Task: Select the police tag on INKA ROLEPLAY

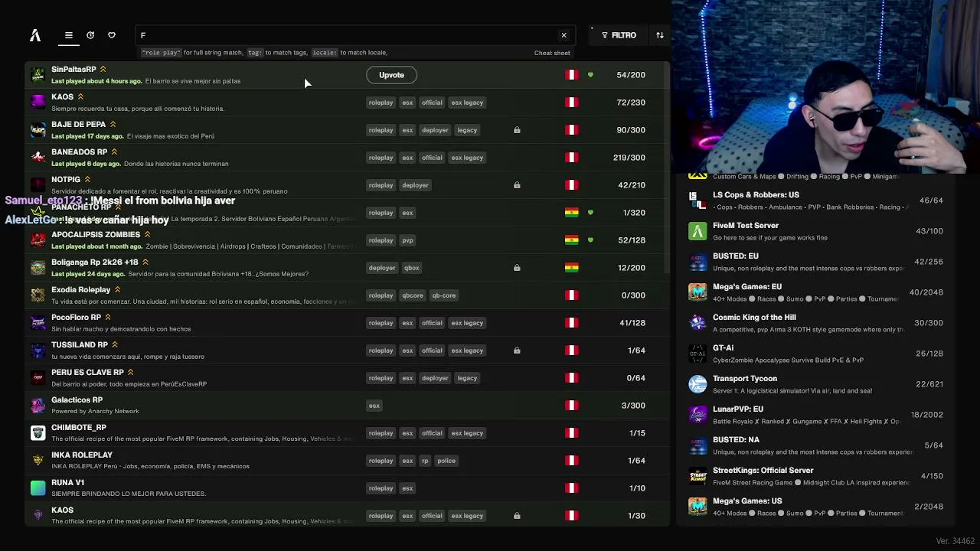Action: 446,461
